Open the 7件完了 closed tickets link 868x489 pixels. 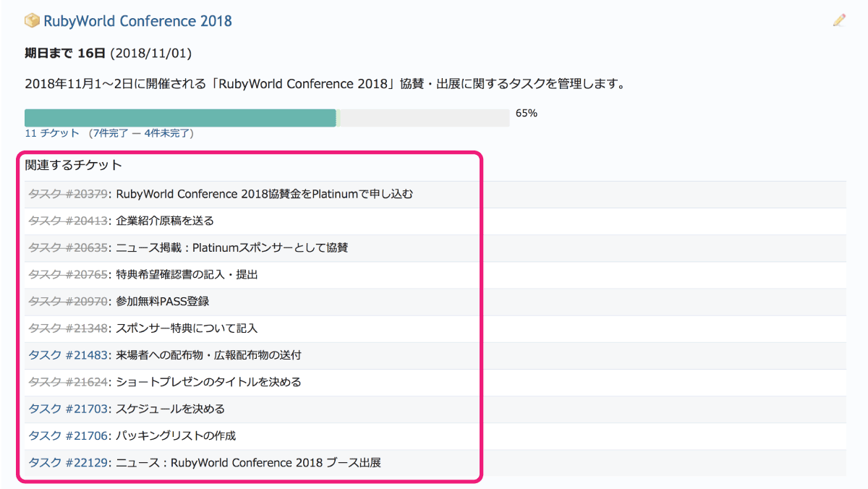(109, 133)
